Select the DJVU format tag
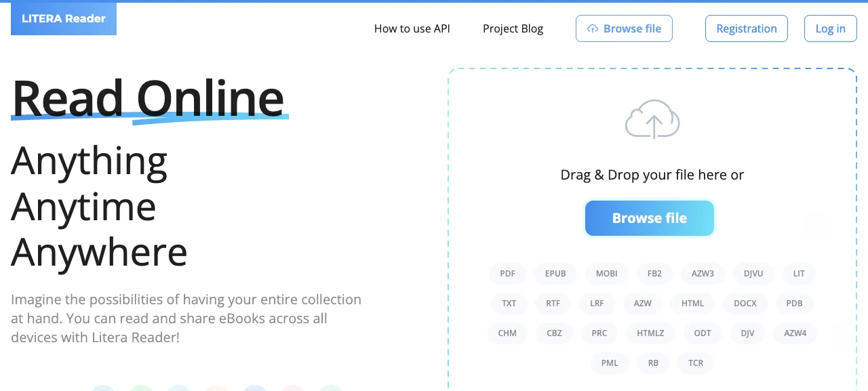The height and width of the screenshot is (391, 868). 753,274
